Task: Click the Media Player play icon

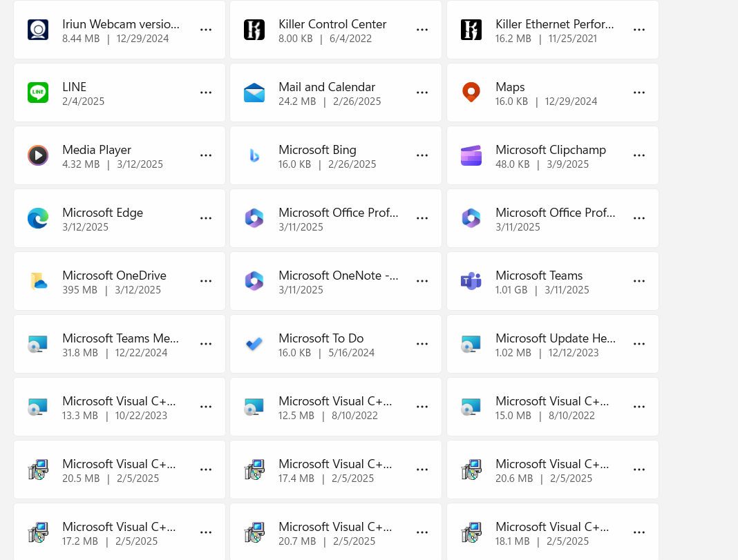Action: click(x=38, y=155)
